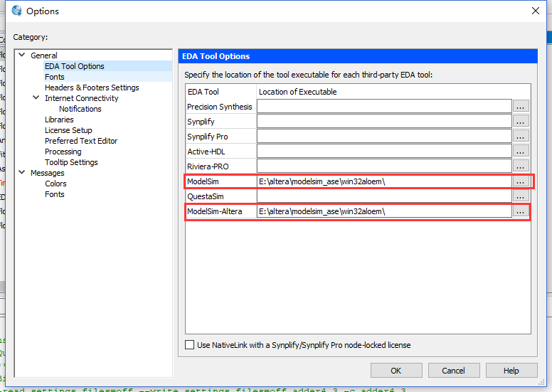Browse for Riviera-PRO executable

click(521, 166)
